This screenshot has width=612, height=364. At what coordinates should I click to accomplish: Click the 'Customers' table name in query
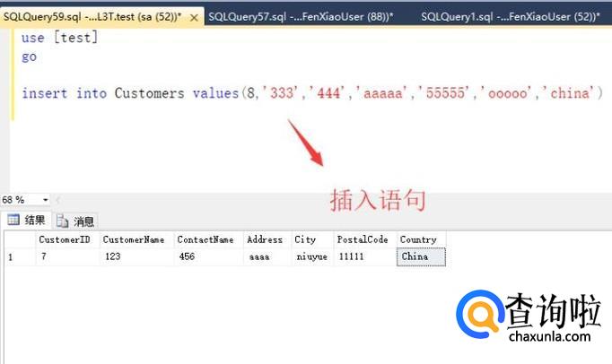point(150,93)
